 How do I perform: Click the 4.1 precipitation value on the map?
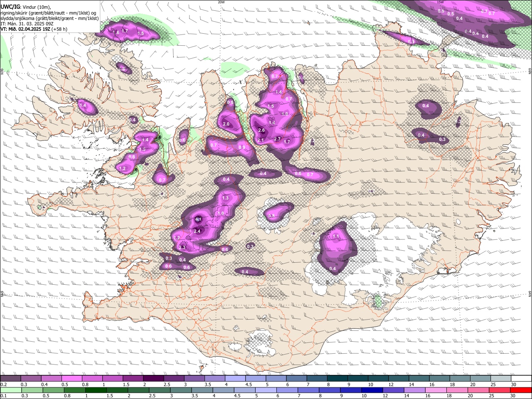click(198, 219)
